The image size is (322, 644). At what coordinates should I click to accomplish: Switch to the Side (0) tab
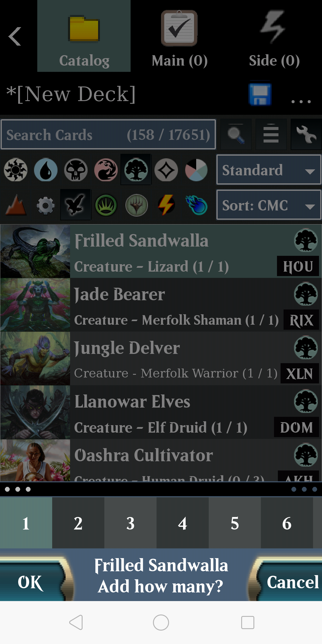pos(274,36)
